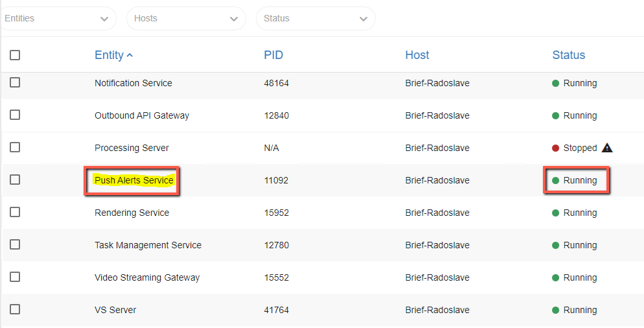The width and height of the screenshot is (644, 328).
Task: Click Running status of Task Management Service
Action: [580, 246]
